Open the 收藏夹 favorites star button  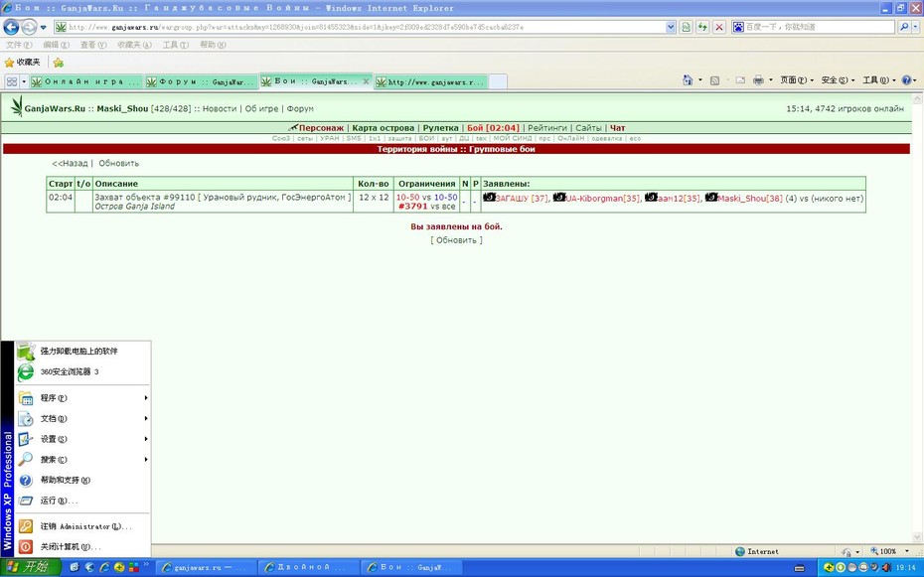[x=23, y=63]
